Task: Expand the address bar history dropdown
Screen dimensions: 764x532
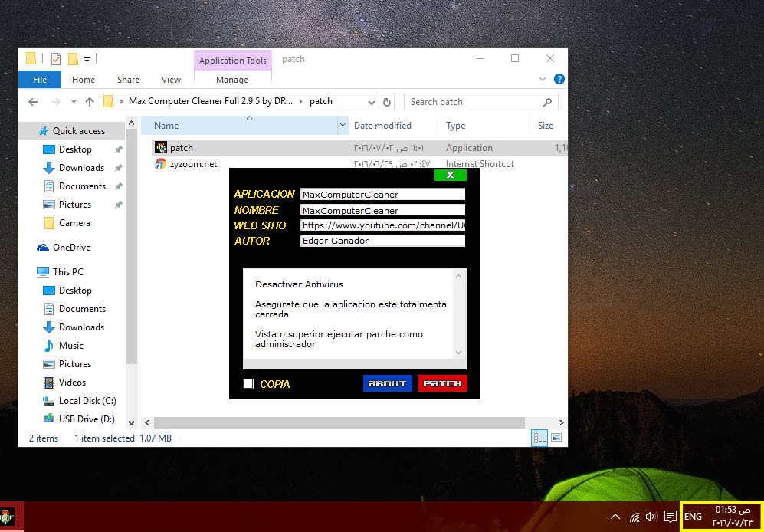Action: [372, 103]
